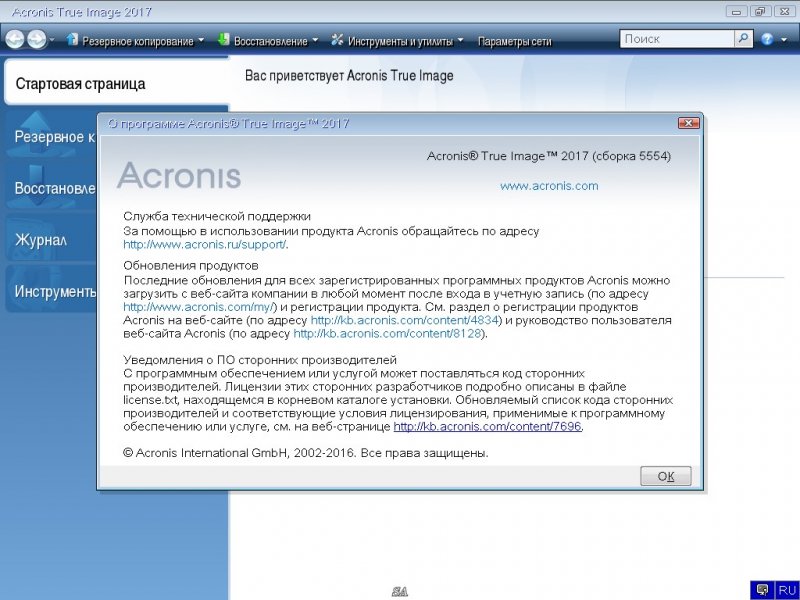The width and height of the screenshot is (800, 600).
Task: Click the version text сборка 5554
Action: 632,156
